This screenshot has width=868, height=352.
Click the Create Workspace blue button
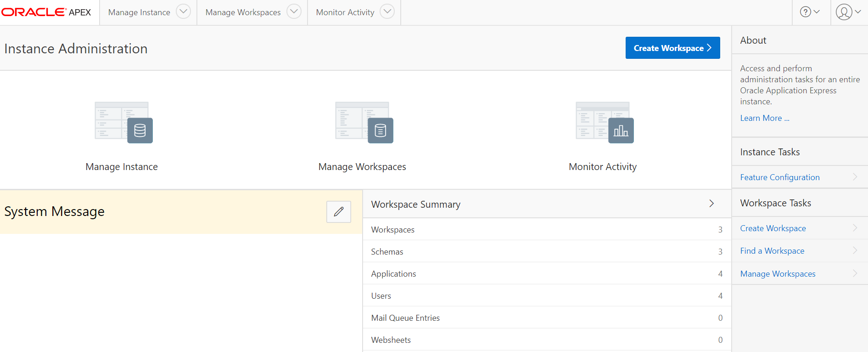[x=672, y=48]
